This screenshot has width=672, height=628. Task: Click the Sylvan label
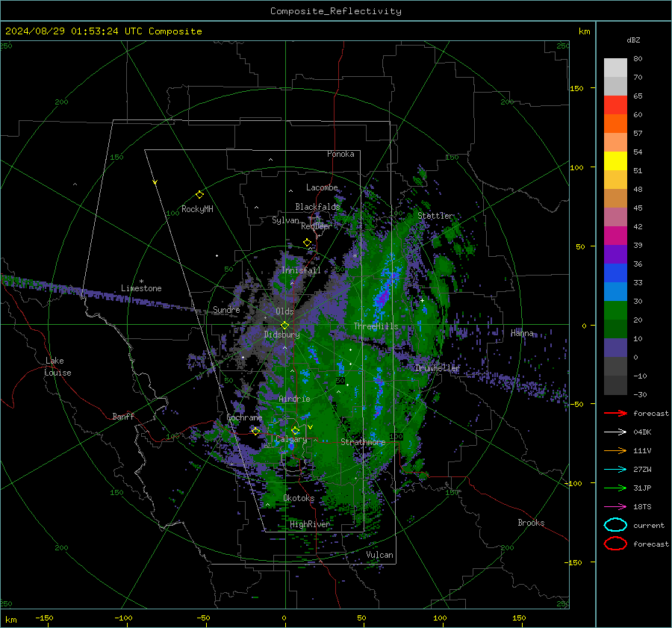(x=285, y=220)
